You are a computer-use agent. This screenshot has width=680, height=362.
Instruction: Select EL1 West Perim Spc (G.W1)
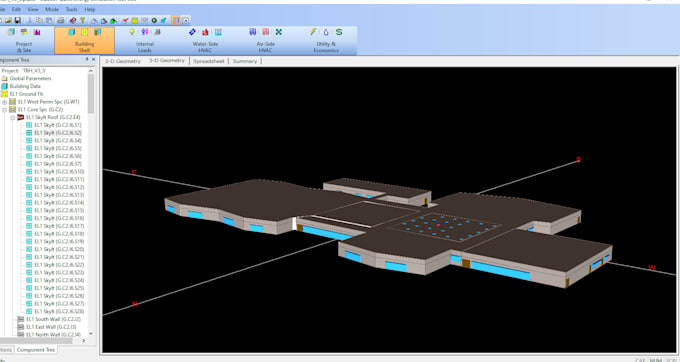[x=49, y=102]
